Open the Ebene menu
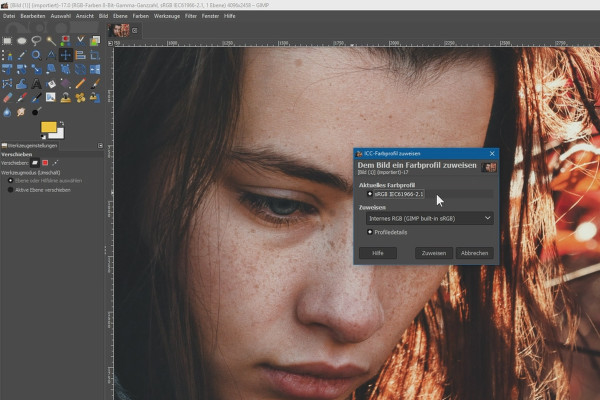 pos(120,16)
